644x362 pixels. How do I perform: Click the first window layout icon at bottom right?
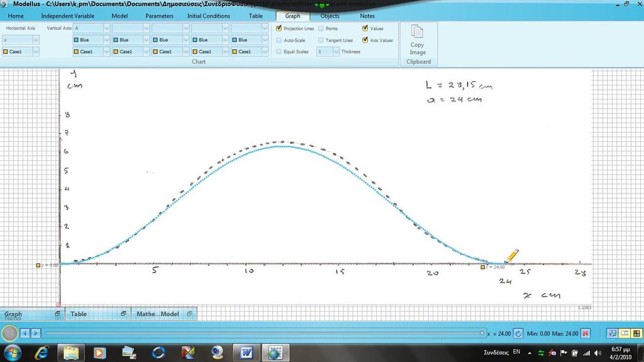click(612, 333)
